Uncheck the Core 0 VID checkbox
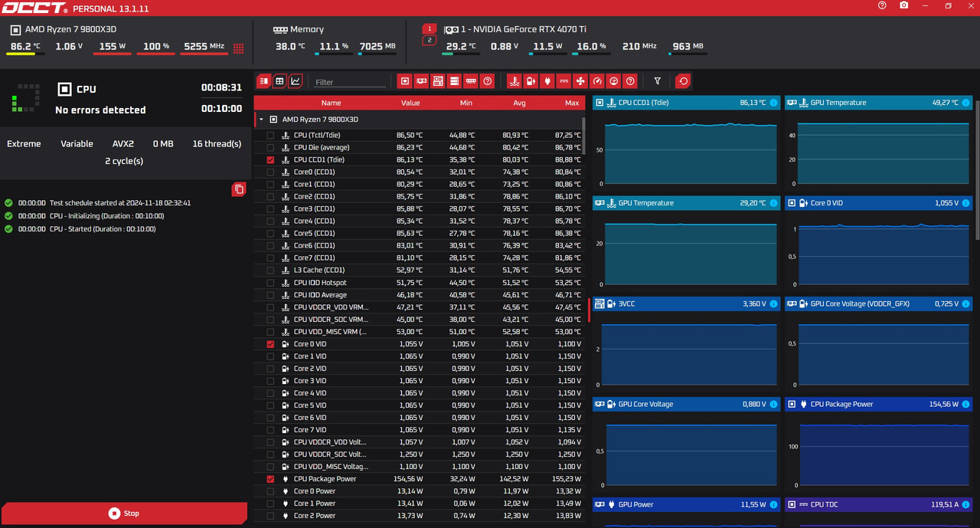This screenshot has width=980, height=528. 270,344
